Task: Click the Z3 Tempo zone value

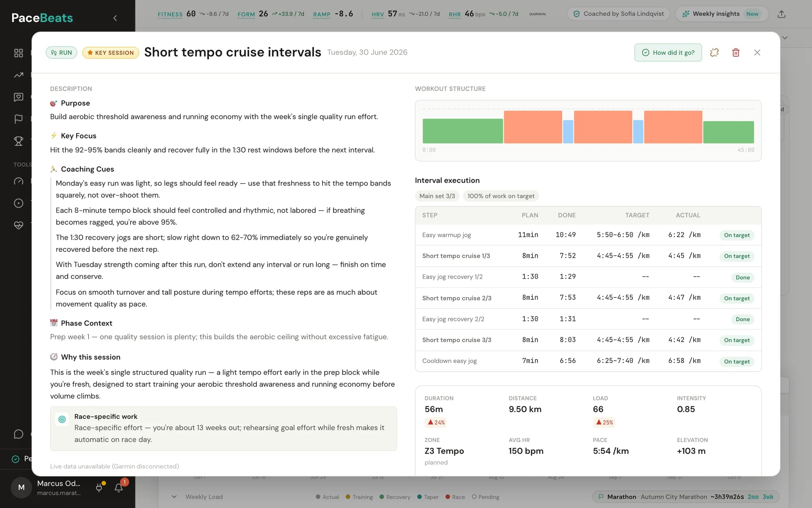Action: [x=444, y=451]
